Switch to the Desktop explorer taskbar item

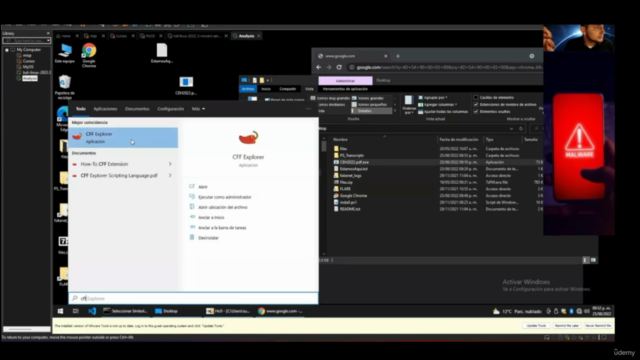(x=167, y=311)
